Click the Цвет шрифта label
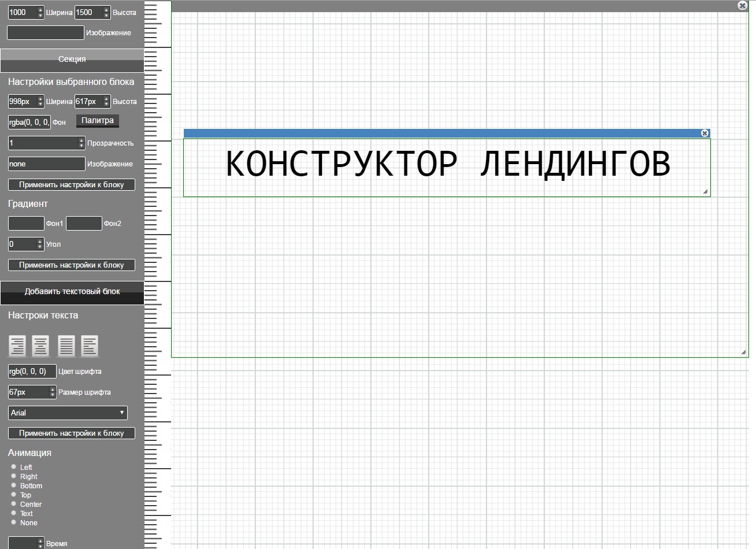 pyautogui.click(x=80, y=372)
